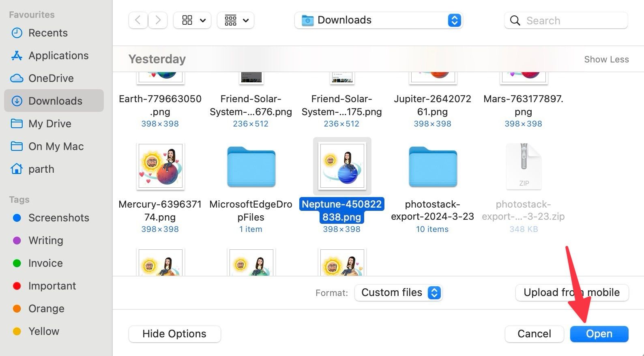
Task: Open the MicrosoftEdgeDropFiles folder icon
Action: pyautogui.click(x=251, y=167)
